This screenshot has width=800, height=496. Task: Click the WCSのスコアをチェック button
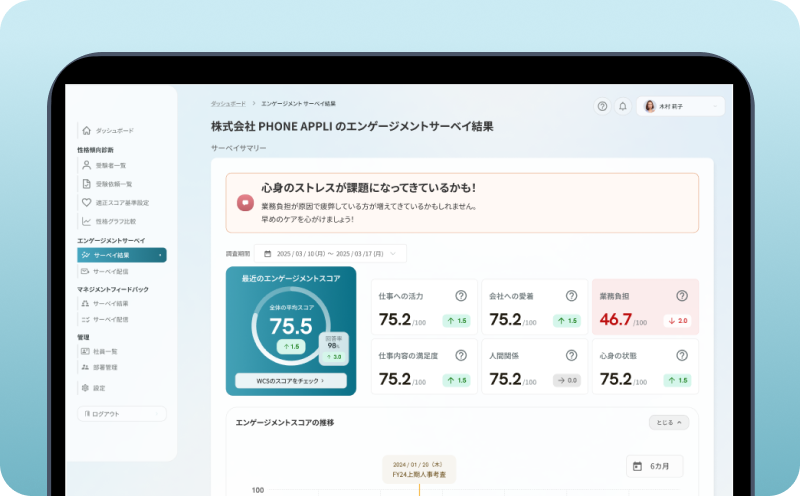click(291, 381)
